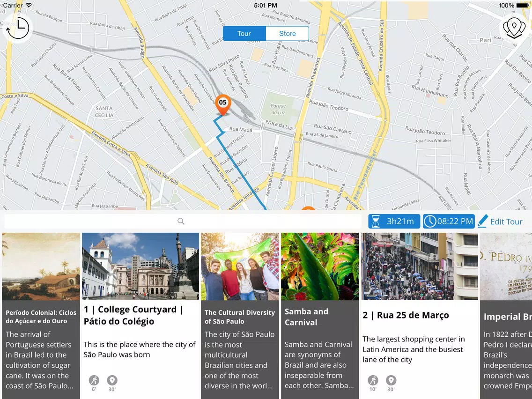Click the 'Avenida Casper Libero' street label
Viewport: 532px width, 399px height.
pyautogui.click(x=272, y=171)
